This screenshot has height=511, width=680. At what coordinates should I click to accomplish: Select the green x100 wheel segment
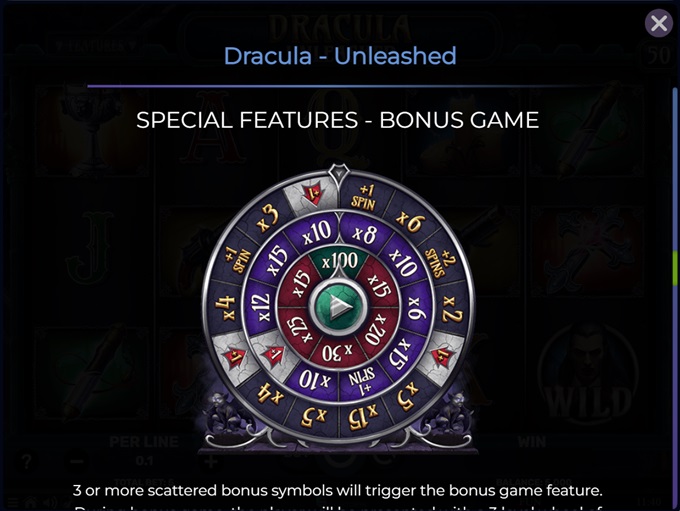coord(339,261)
